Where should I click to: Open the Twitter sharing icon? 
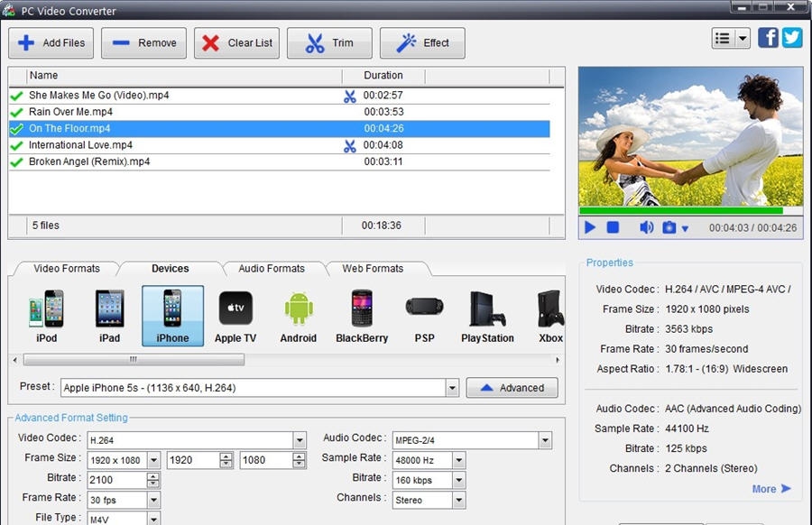point(792,37)
